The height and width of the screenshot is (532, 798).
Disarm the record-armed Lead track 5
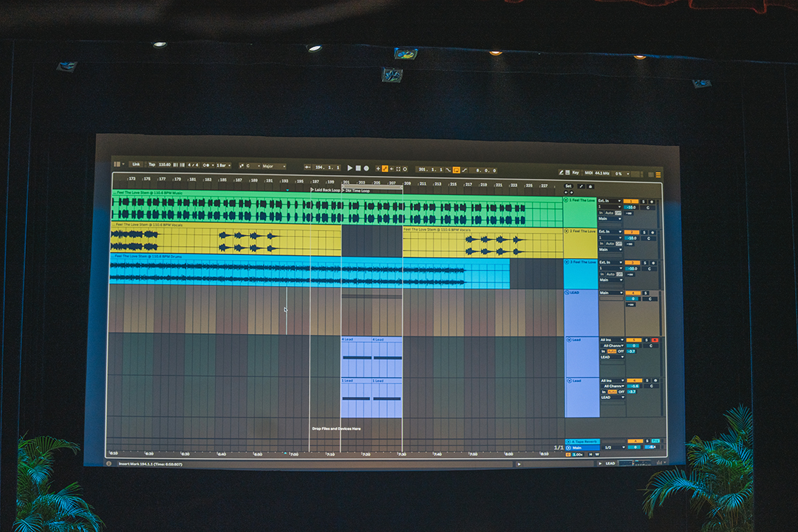pos(654,340)
